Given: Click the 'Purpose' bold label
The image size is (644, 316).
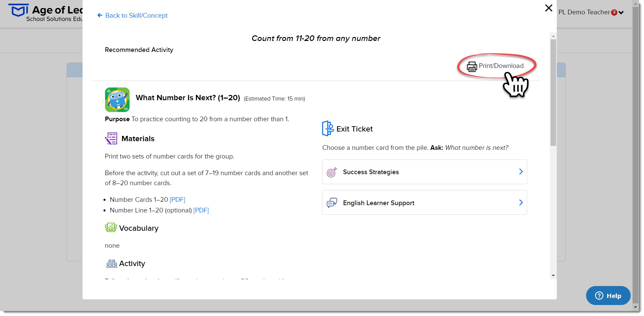Looking at the screenshot, I should 117,119.
